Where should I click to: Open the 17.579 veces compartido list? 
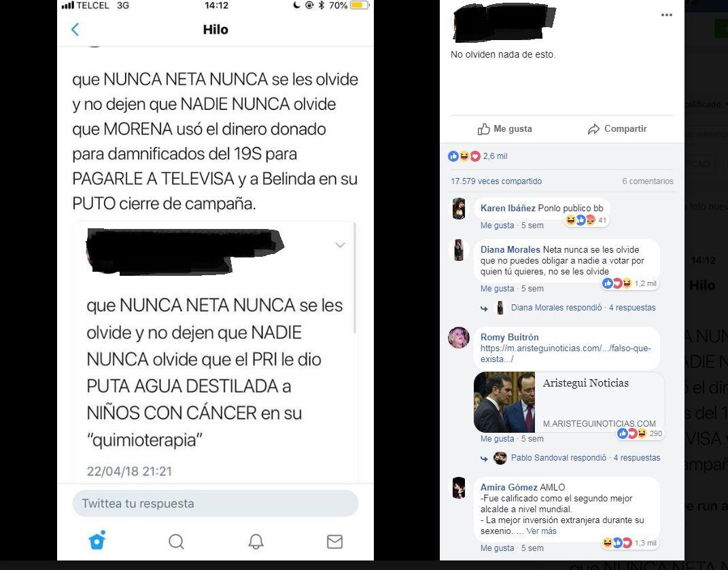click(496, 181)
